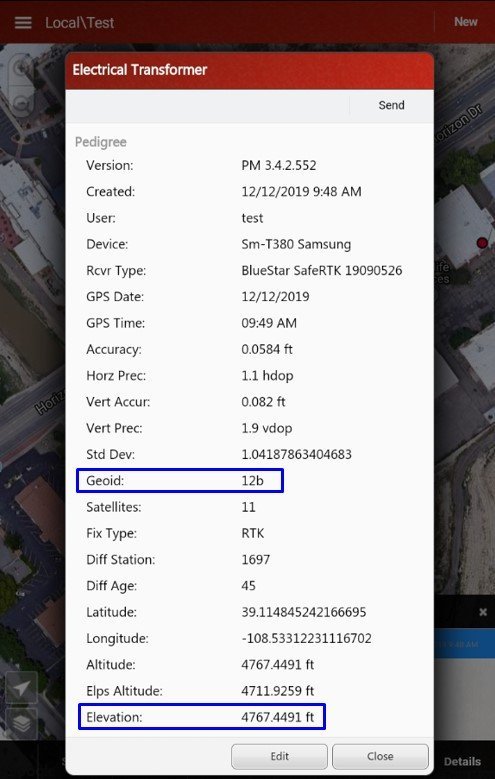Click the red map point marker
Viewport: 495px width, 779px height.
(x=482, y=242)
